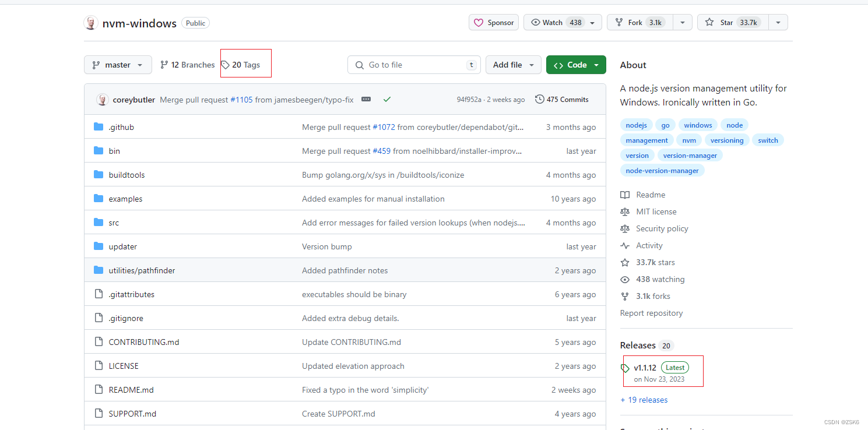Open the Activity link
The height and width of the screenshot is (430, 868).
[x=642, y=245]
